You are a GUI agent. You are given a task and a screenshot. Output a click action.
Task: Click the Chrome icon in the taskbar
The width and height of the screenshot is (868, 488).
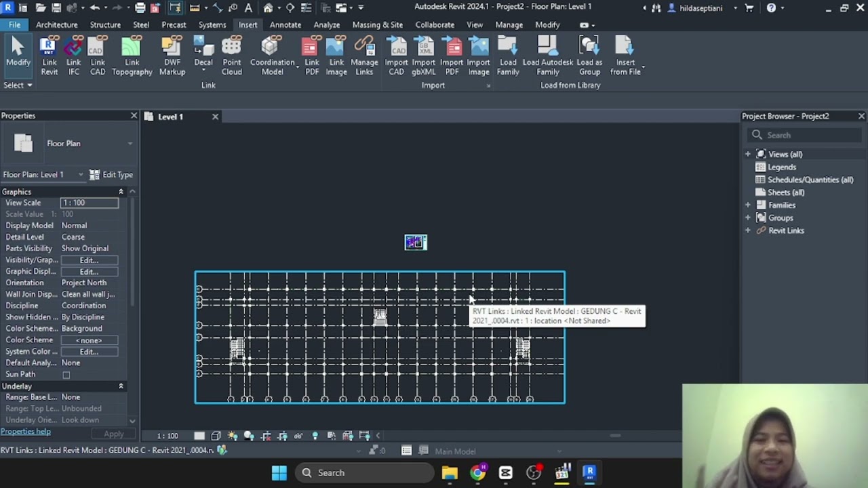(x=478, y=472)
